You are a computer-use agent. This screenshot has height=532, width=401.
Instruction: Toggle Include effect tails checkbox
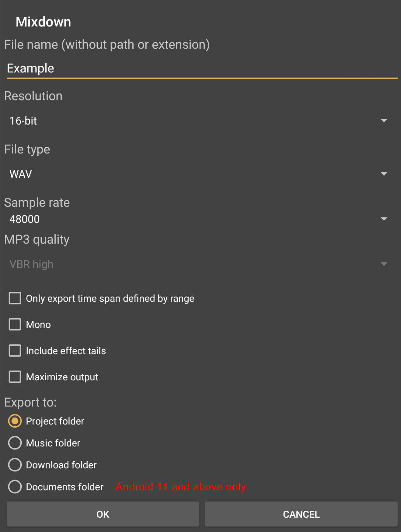tap(15, 351)
